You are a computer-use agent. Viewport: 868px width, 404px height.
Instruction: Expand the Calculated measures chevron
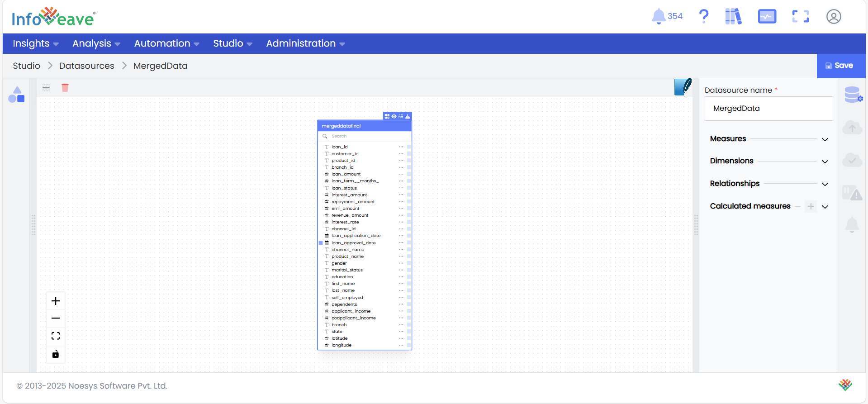coord(825,207)
